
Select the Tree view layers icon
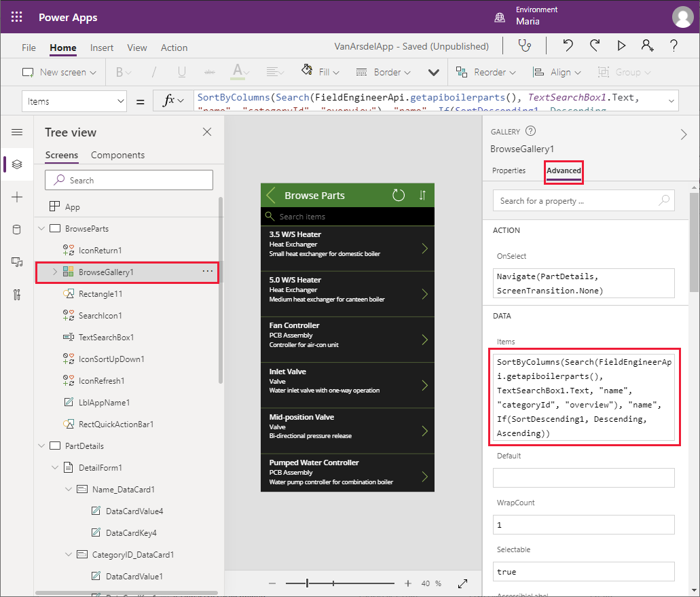pyautogui.click(x=17, y=164)
